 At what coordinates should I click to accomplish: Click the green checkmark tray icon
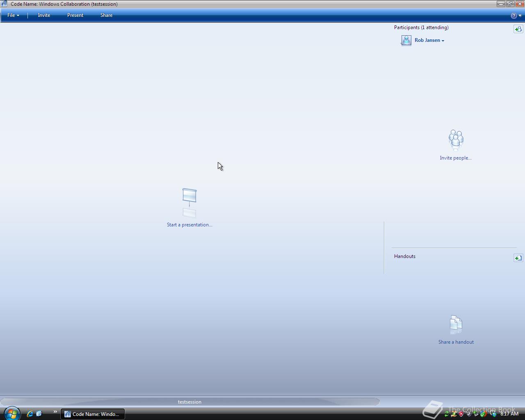pyautogui.click(x=483, y=414)
